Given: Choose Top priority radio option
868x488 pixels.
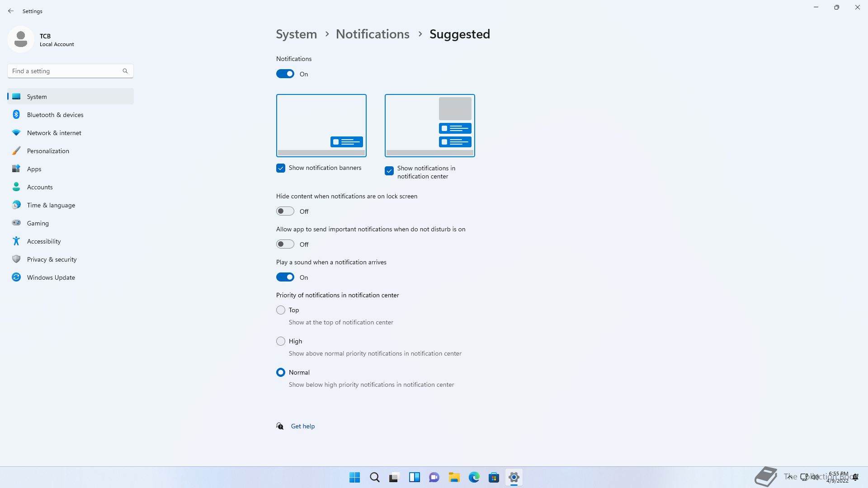Looking at the screenshot, I should (281, 310).
